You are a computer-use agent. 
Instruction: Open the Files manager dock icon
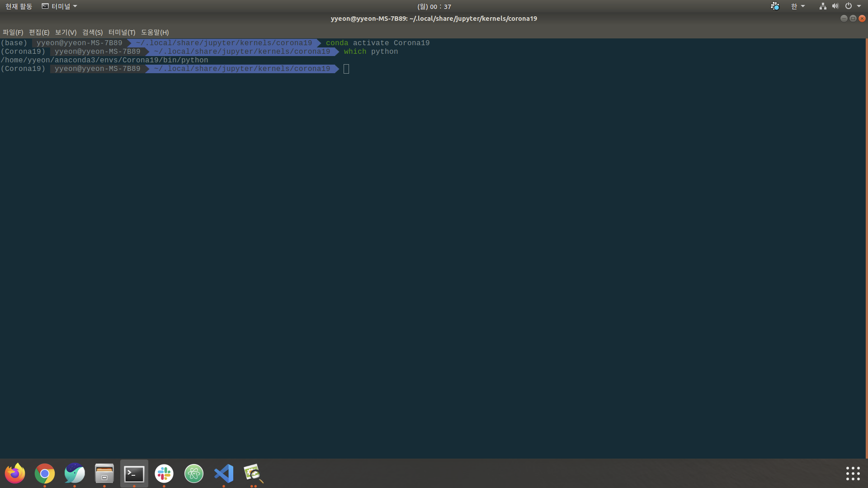(104, 473)
